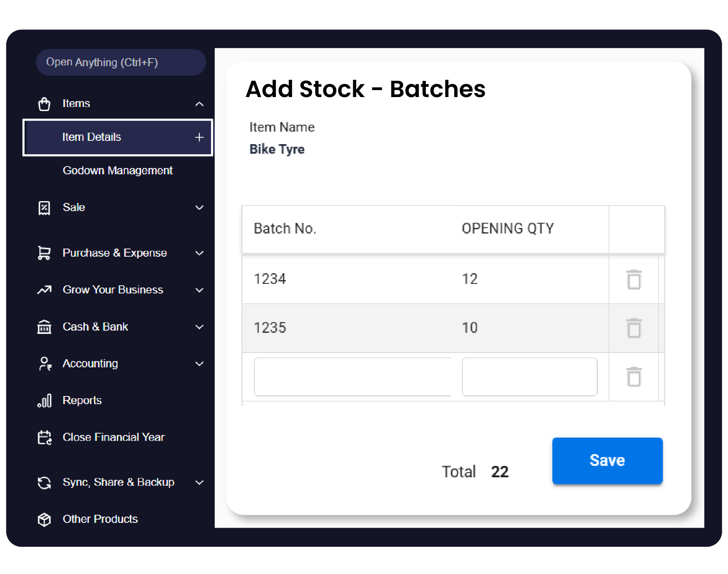Screen dimensions: 728x574
Task: Open Close Financial Year
Action: (113, 437)
